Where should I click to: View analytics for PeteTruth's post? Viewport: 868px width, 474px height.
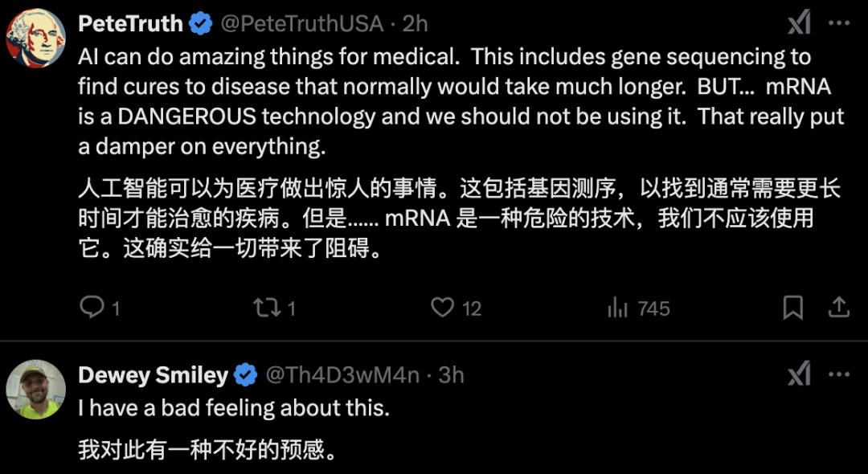coord(617,308)
